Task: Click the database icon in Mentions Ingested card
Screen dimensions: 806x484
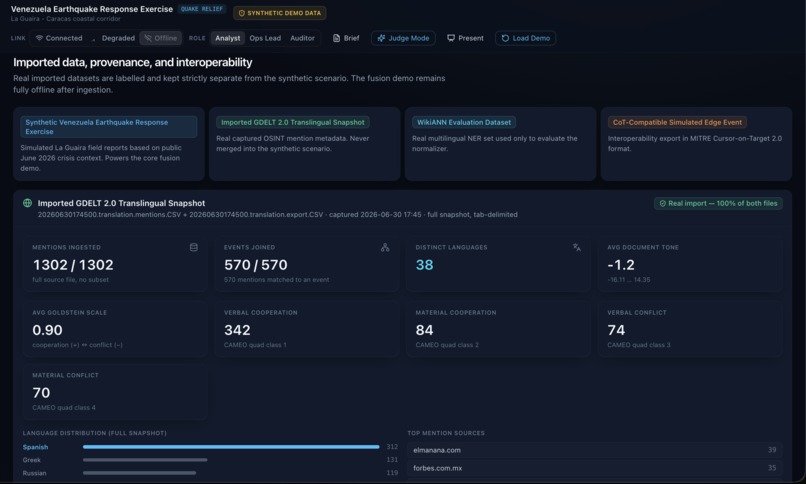Action: click(194, 247)
